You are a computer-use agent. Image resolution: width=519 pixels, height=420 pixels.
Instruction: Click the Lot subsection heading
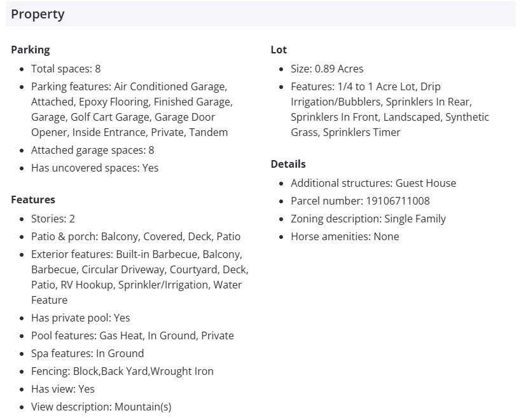coord(279,50)
